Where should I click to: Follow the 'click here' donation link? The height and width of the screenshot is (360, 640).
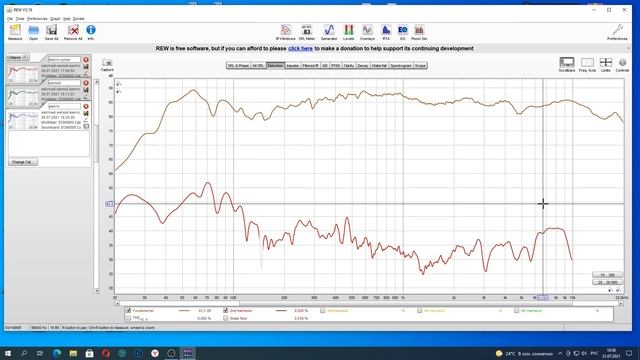(300, 48)
